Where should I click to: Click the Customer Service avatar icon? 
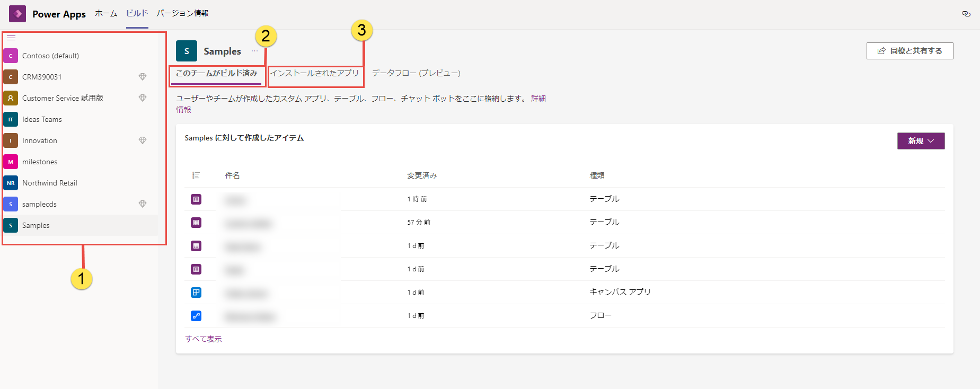click(x=11, y=98)
